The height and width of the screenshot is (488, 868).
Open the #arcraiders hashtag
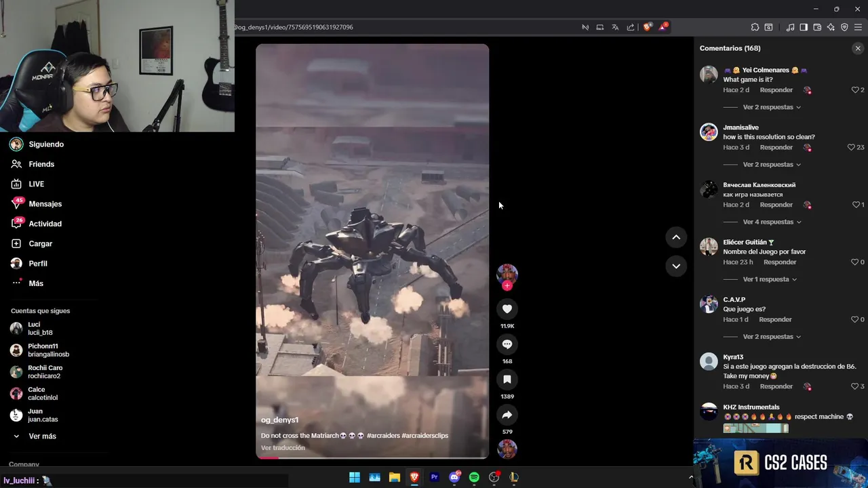382,436
